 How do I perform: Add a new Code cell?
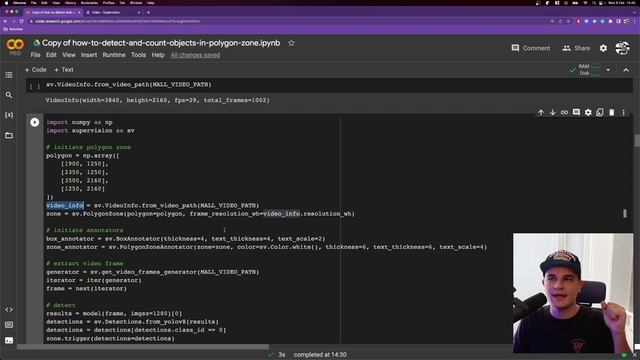click(x=36, y=70)
